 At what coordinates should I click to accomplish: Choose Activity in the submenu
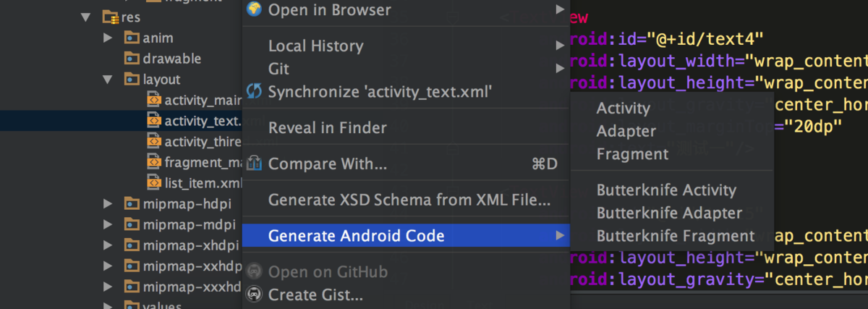[x=672, y=109]
